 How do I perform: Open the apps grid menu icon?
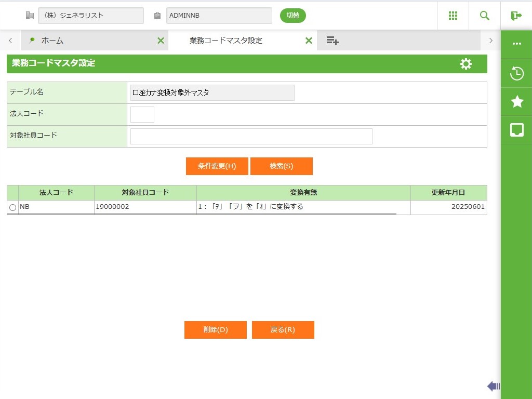[453, 16]
